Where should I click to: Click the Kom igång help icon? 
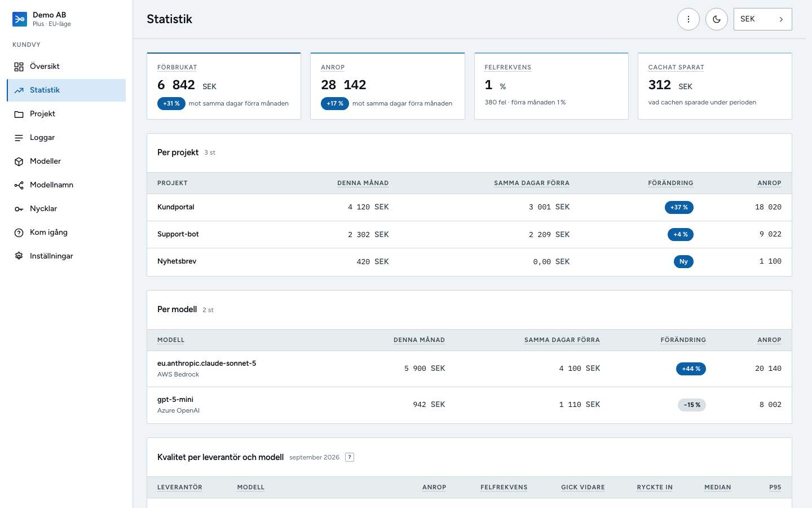(x=19, y=233)
